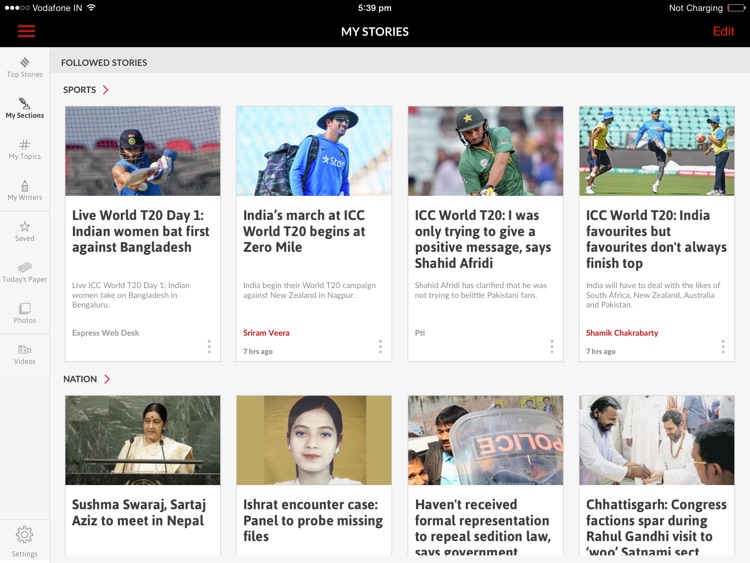Tap the MY STORIES title
Image resolution: width=750 pixels, height=563 pixels.
point(375,32)
